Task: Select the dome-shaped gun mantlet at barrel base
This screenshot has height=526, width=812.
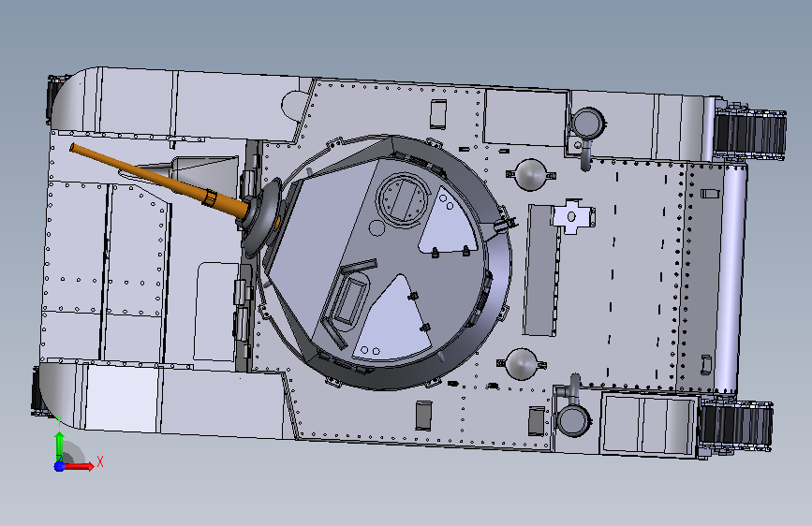Action: coord(264,216)
